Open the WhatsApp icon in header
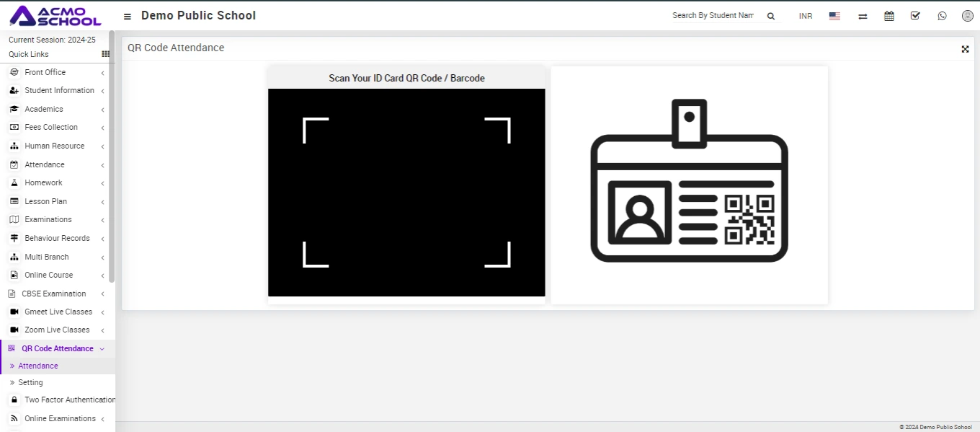 (942, 16)
